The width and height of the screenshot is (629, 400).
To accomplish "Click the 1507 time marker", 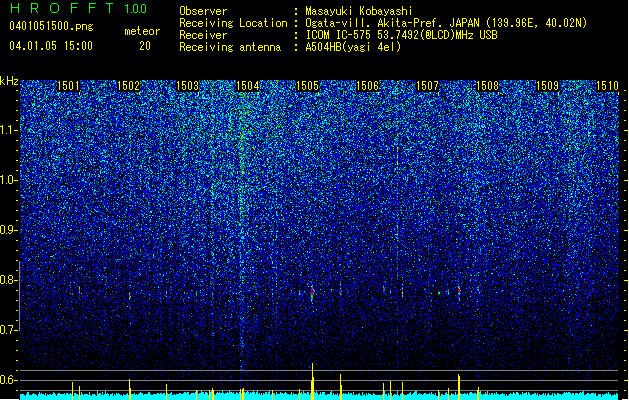I will [x=427, y=86].
